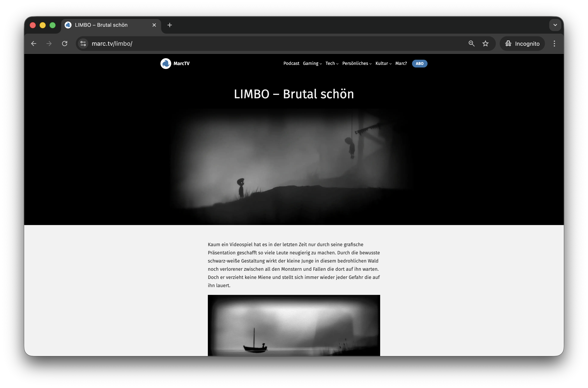Close the LIMBO – Brutal schön tab
This screenshot has height=388, width=588.
pyautogui.click(x=154, y=25)
